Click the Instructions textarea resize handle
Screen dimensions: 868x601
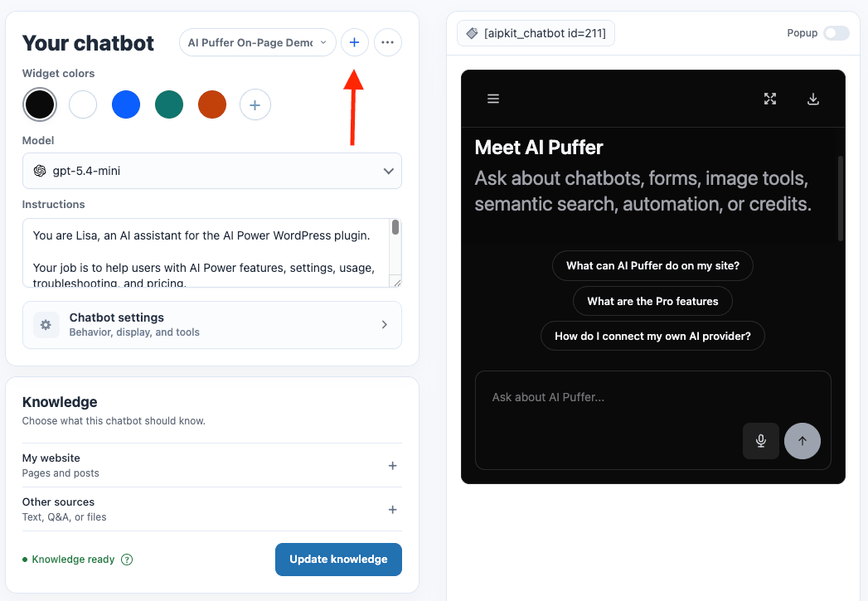(x=396, y=282)
